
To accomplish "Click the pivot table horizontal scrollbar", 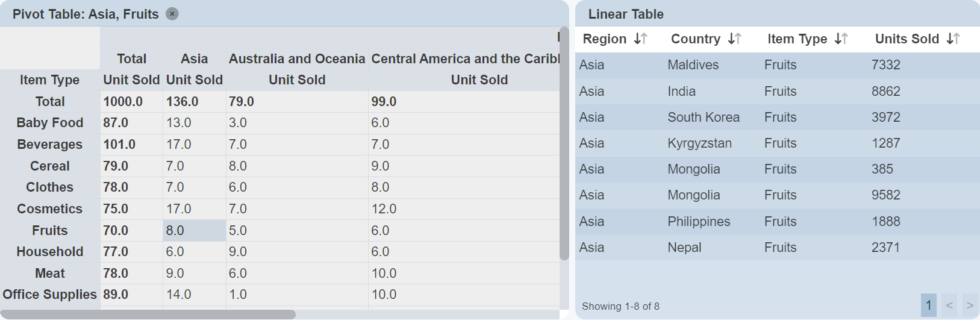I will [x=148, y=315].
